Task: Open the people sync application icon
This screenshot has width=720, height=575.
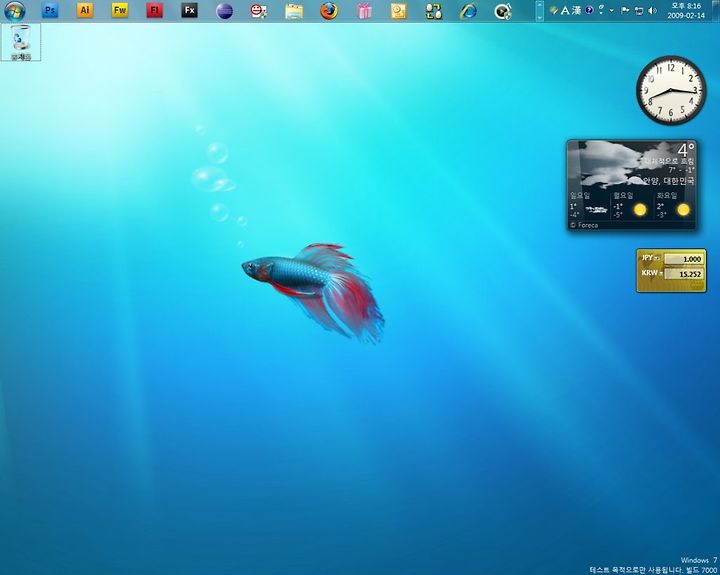Action: point(433,11)
